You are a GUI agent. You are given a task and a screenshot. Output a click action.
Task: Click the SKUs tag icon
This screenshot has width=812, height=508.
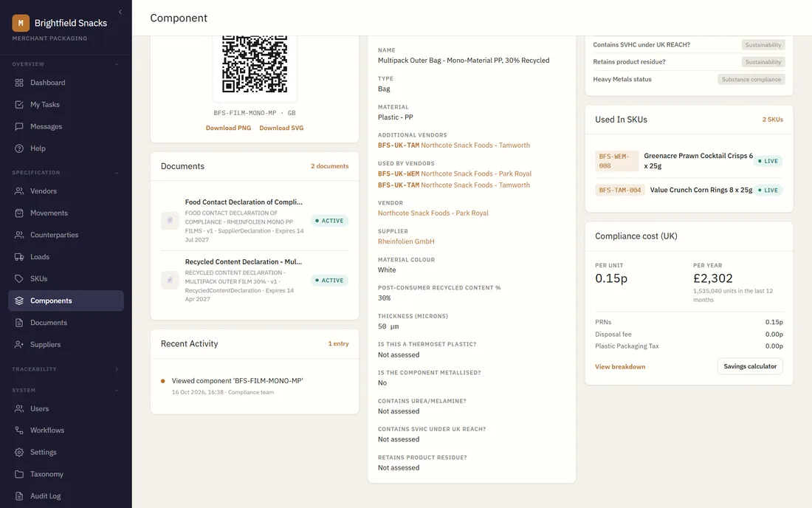[19, 278]
